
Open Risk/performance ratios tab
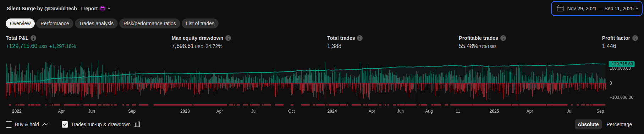[150, 23]
